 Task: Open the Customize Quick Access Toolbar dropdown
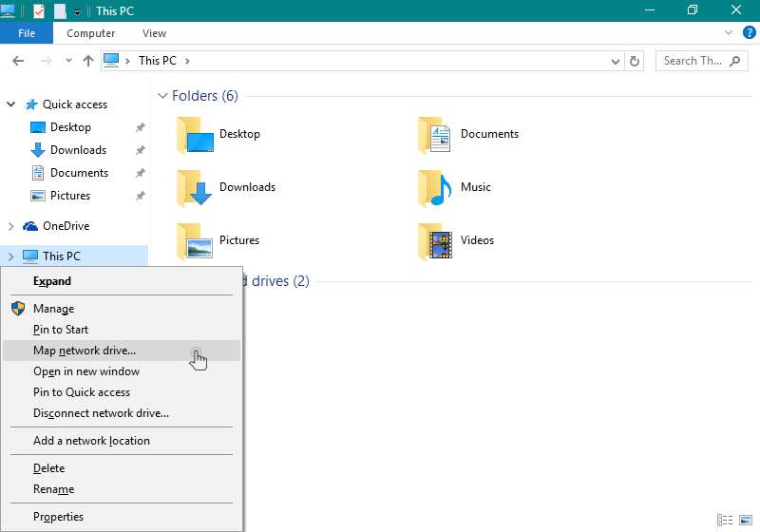point(77,12)
